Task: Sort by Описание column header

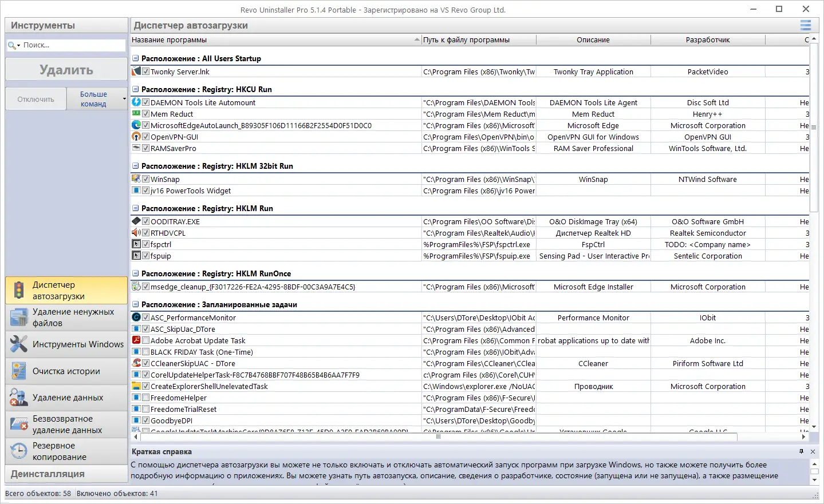Action: [x=593, y=40]
